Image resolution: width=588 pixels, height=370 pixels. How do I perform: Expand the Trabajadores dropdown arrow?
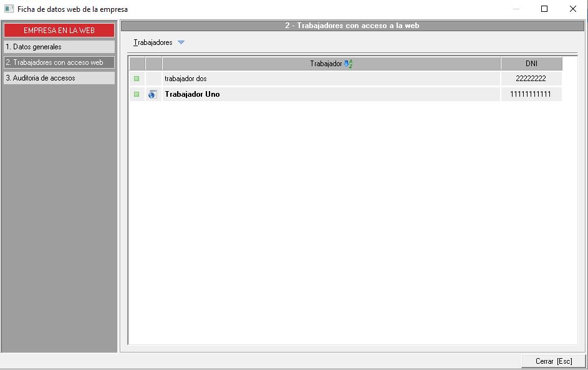click(181, 42)
